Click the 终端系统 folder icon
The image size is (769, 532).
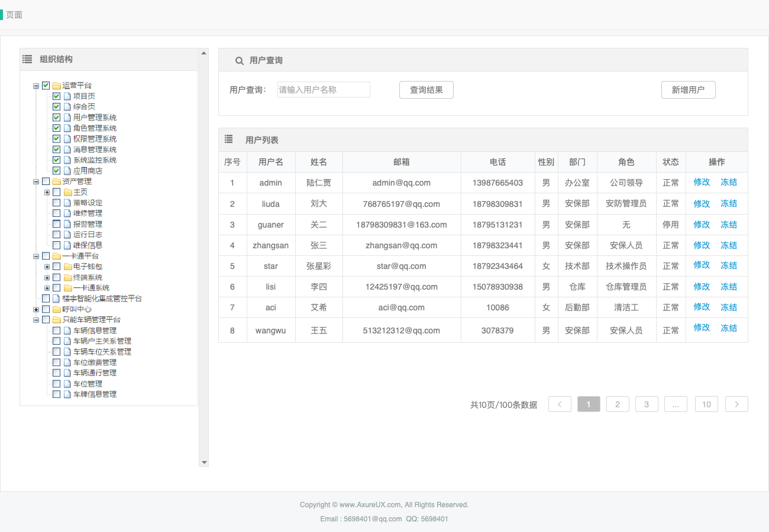pyautogui.click(x=67, y=277)
